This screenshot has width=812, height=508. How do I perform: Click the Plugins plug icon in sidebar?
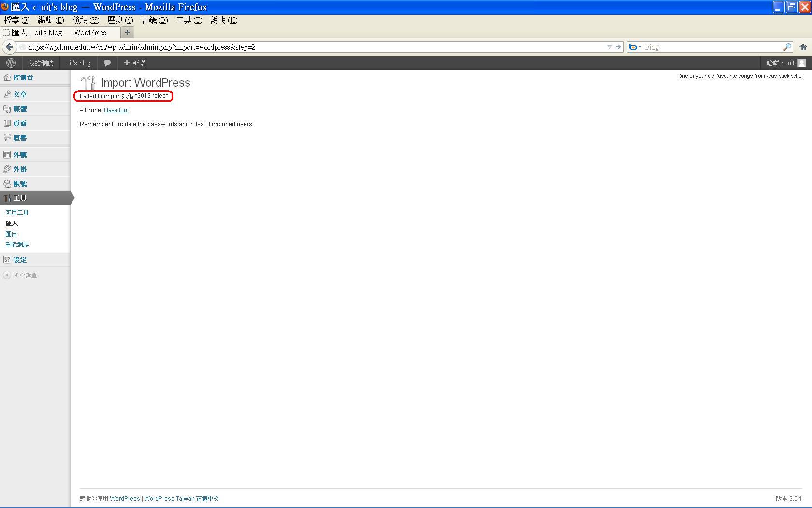tap(7, 169)
